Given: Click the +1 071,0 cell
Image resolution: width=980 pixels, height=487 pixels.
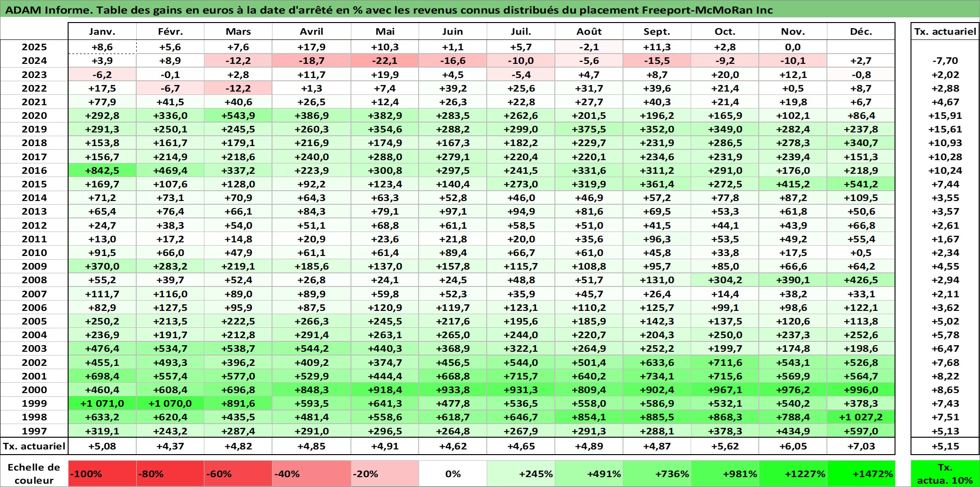Looking at the screenshot, I should click(x=102, y=403).
